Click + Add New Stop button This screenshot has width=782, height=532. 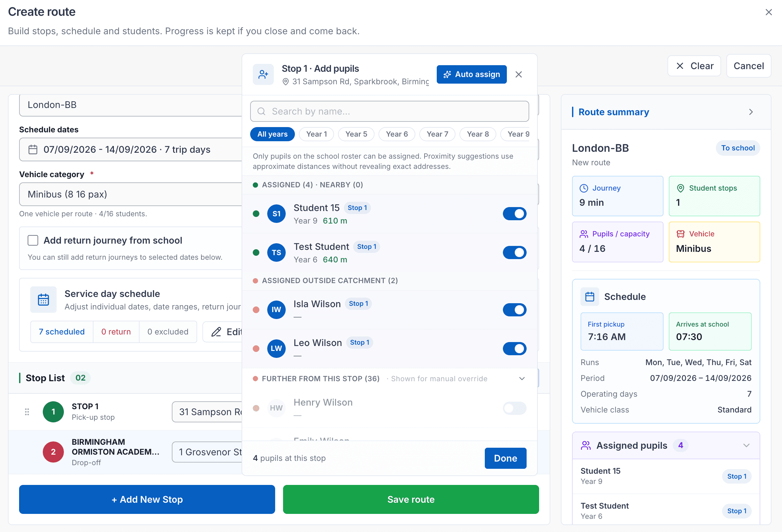pos(147,499)
